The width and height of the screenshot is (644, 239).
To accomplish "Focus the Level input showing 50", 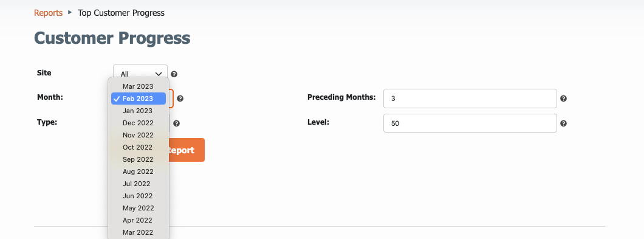I will [x=470, y=123].
